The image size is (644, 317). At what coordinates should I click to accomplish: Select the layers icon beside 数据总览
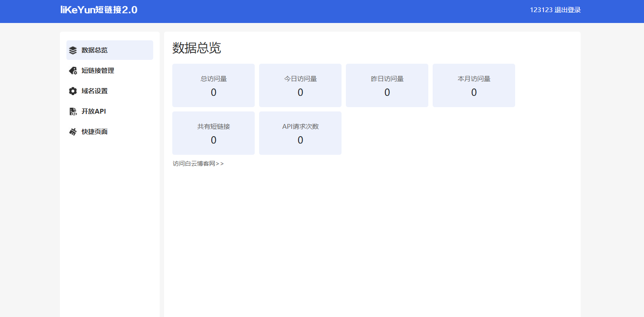pos(72,50)
